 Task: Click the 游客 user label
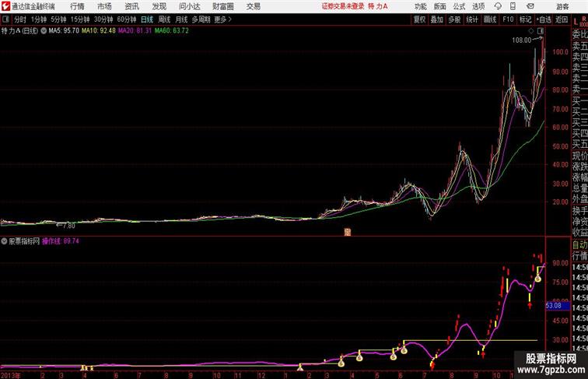pyautogui.click(x=562, y=6)
